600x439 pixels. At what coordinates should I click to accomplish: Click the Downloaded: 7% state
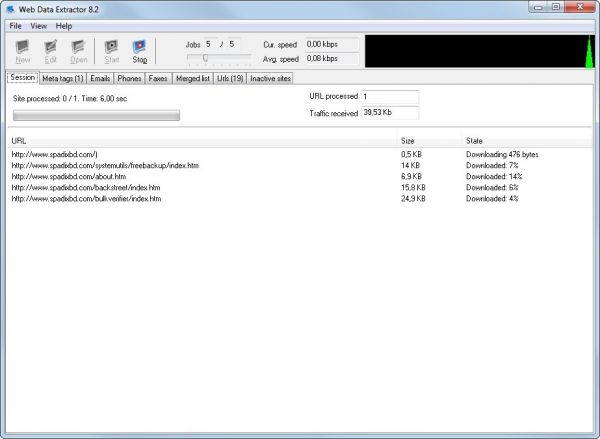click(x=492, y=165)
